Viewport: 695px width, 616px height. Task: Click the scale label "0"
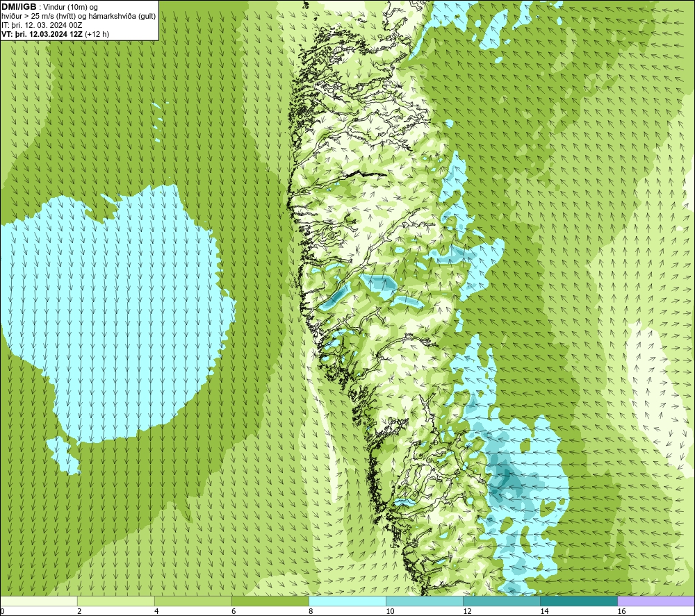pyautogui.click(x=3, y=611)
